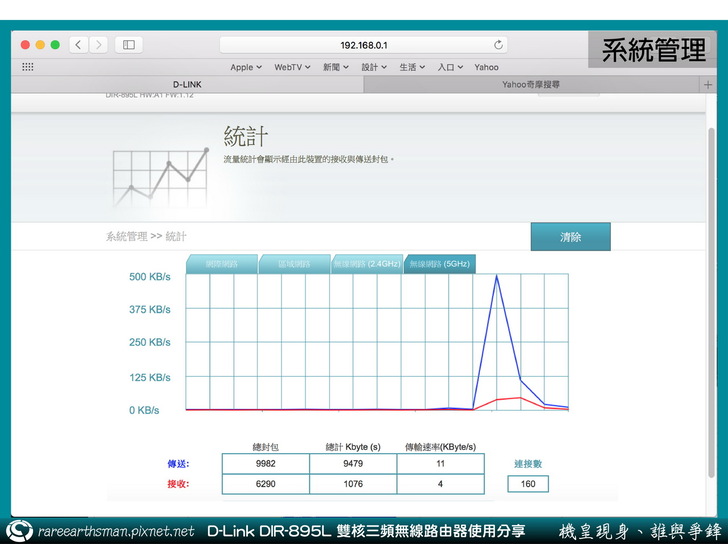Reload the page with the refresh icon
This screenshot has width=728, height=544.
pos(498,45)
